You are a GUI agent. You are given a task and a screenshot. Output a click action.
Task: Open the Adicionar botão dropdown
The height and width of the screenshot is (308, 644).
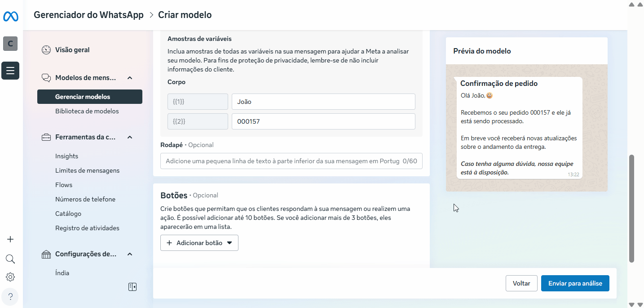pyautogui.click(x=199, y=243)
